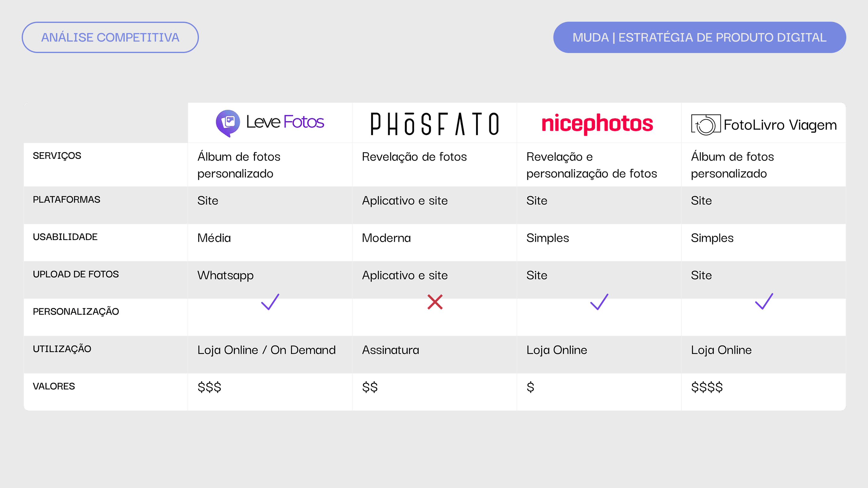868x488 pixels.
Task: Click the nicephotos personalização checkmark
Action: [x=599, y=302]
